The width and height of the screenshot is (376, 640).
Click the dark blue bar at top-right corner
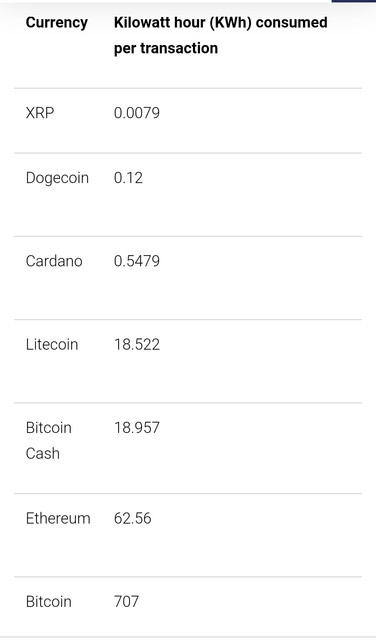(354, 1)
